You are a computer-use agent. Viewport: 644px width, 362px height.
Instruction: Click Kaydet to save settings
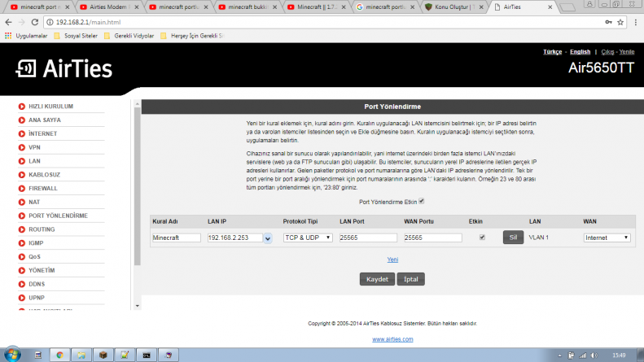pos(377,279)
